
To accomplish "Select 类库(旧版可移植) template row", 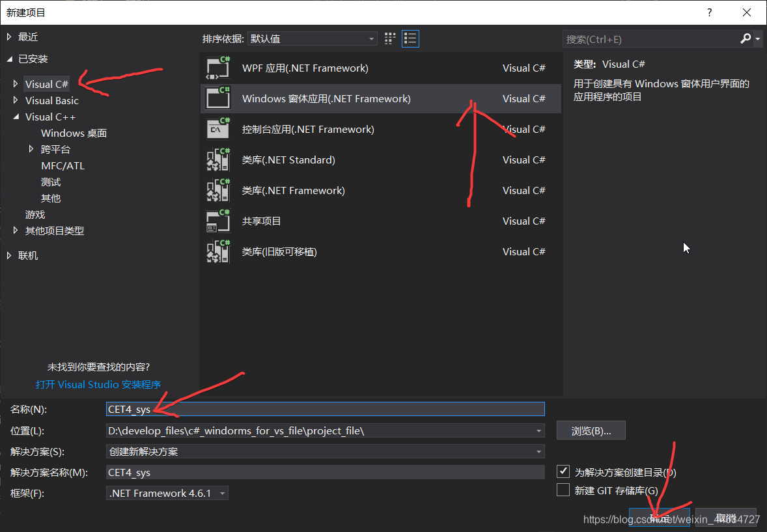I will coord(380,251).
